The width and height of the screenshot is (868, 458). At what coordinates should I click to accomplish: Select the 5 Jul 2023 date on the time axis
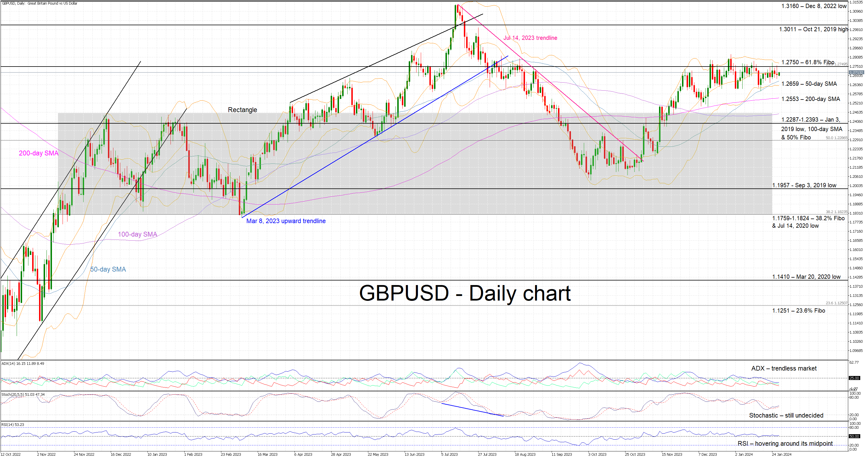click(449, 454)
